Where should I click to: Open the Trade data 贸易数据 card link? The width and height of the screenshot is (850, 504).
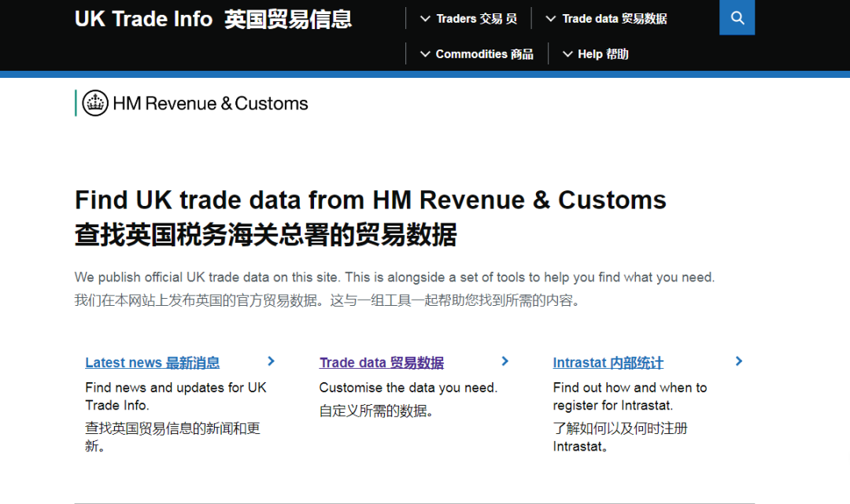click(x=382, y=362)
